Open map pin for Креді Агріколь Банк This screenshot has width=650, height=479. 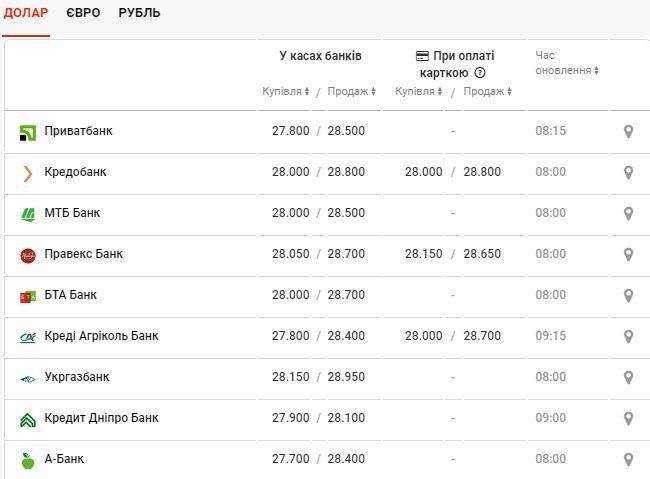pyautogui.click(x=628, y=336)
